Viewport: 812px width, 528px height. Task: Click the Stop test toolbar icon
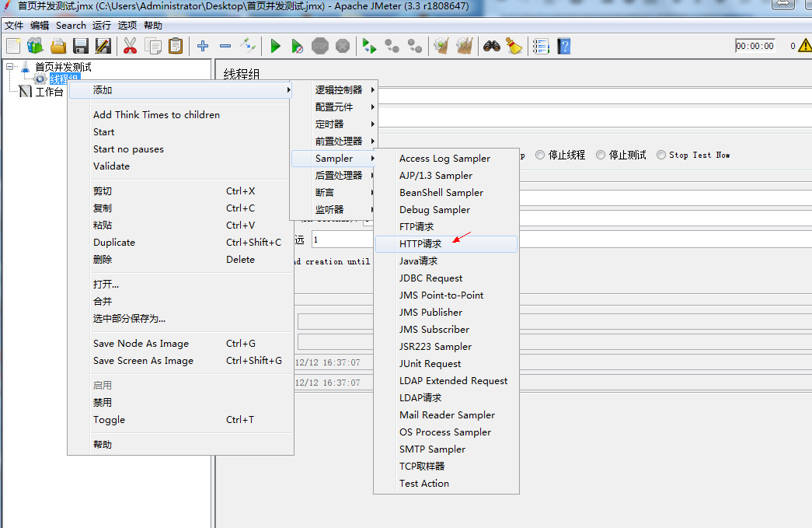pyautogui.click(x=320, y=46)
